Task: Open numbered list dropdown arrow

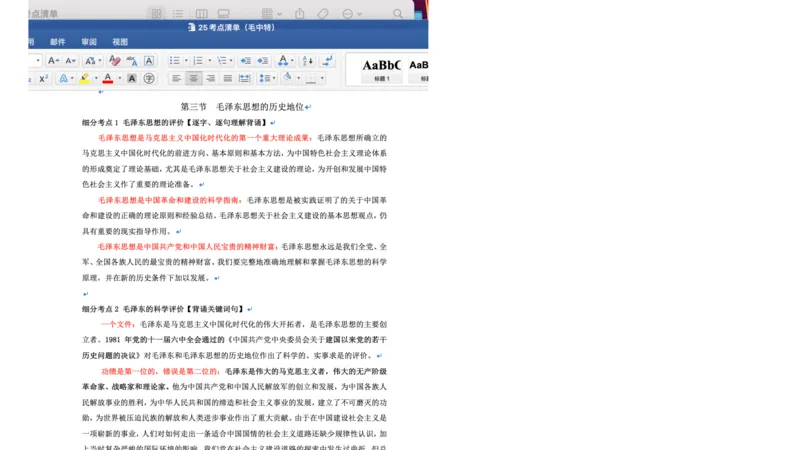Action: point(209,61)
